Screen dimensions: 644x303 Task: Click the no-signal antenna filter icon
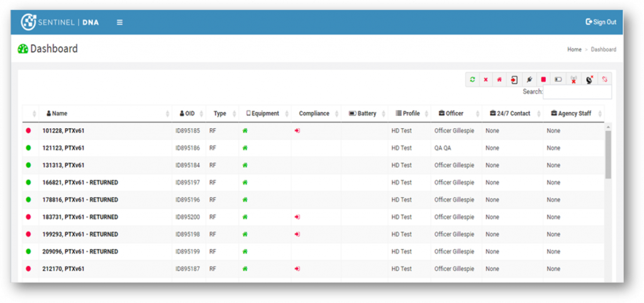point(574,80)
